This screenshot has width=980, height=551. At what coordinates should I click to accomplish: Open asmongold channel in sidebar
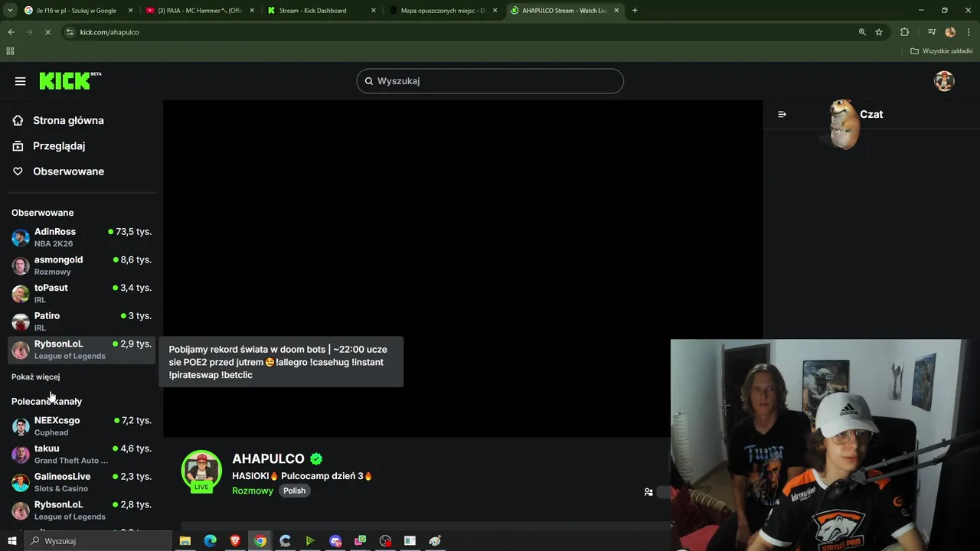[82, 266]
